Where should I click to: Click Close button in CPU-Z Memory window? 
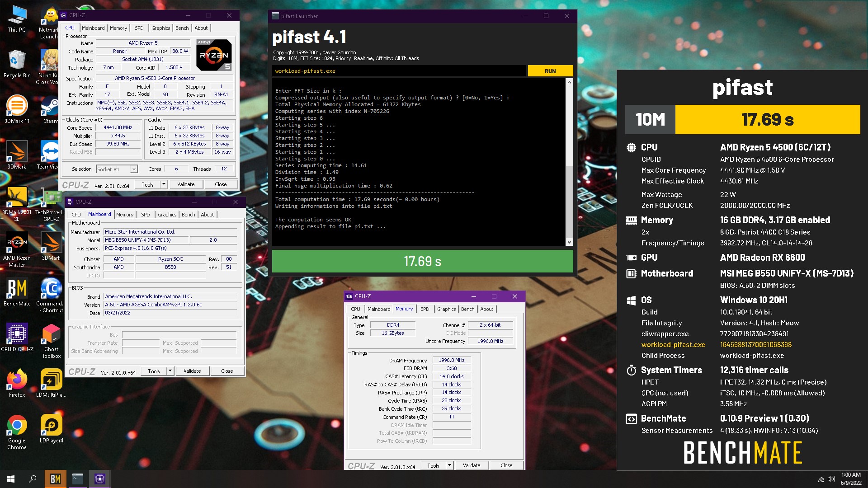[506, 465]
